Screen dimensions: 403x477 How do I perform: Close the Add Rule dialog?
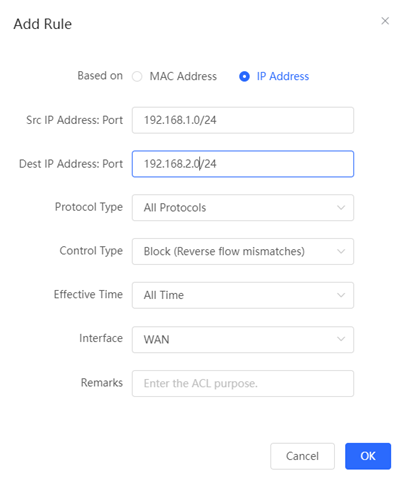385,21
